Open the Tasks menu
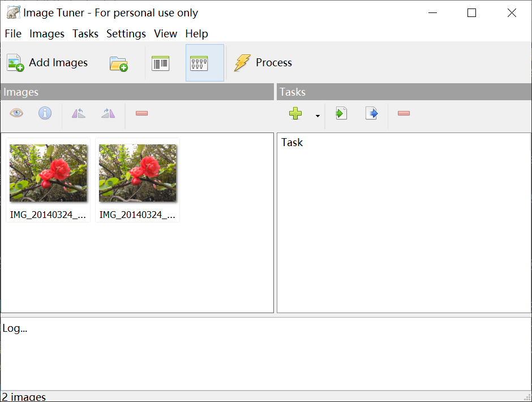The height and width of the screenshot is (402, 532). click(x=85, y=33)
